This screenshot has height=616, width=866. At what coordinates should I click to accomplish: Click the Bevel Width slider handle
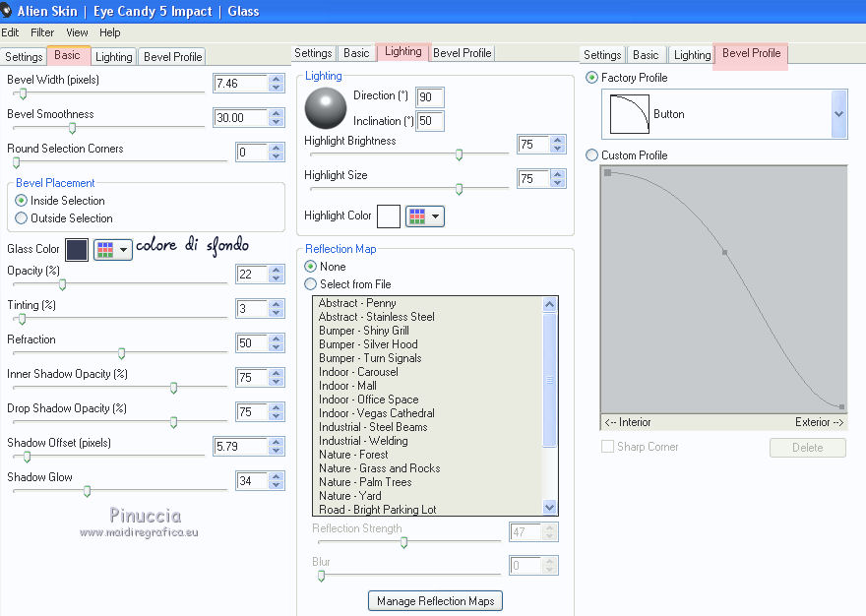coord(23,93)
